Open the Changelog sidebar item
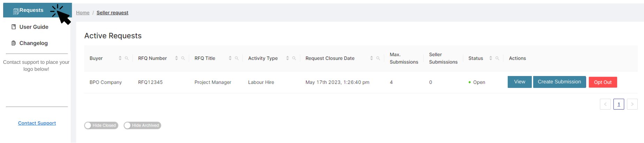The image size is (644, 143). 33,43
